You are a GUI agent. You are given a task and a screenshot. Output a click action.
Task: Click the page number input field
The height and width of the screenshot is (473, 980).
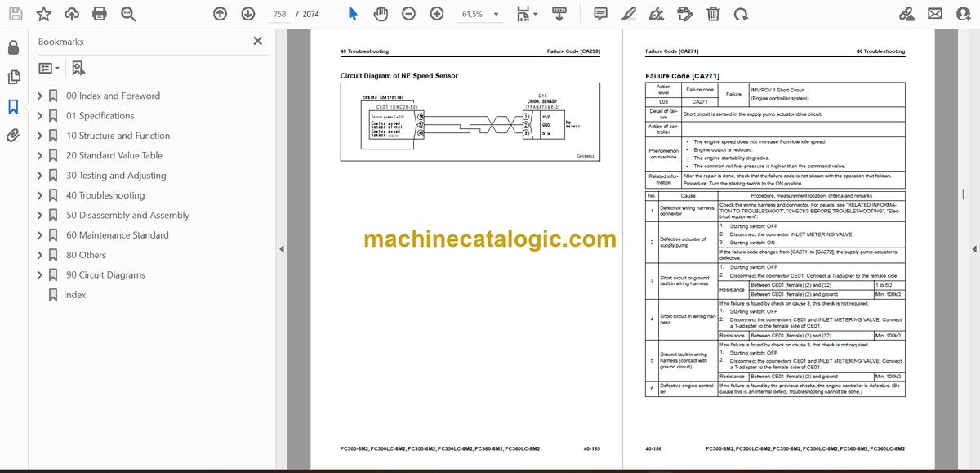[279, 14]
